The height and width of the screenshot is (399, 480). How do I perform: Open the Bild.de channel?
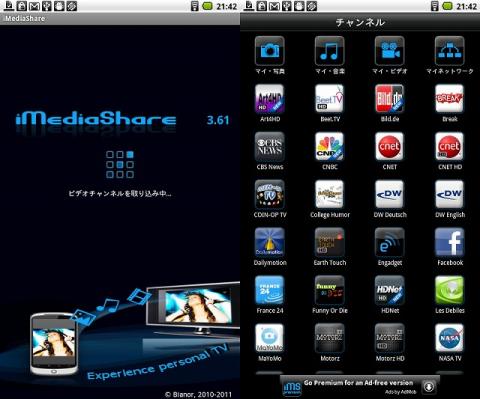point(390,99)
